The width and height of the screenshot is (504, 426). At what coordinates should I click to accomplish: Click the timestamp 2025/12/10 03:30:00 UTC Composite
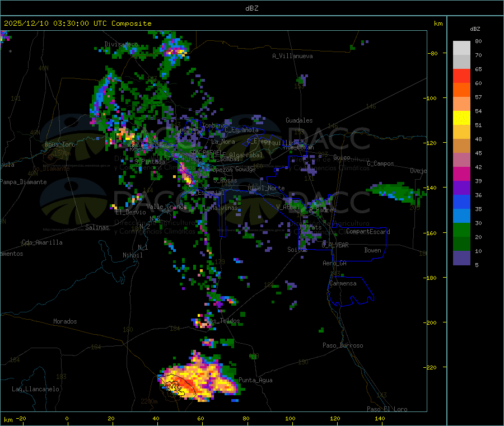77,24
